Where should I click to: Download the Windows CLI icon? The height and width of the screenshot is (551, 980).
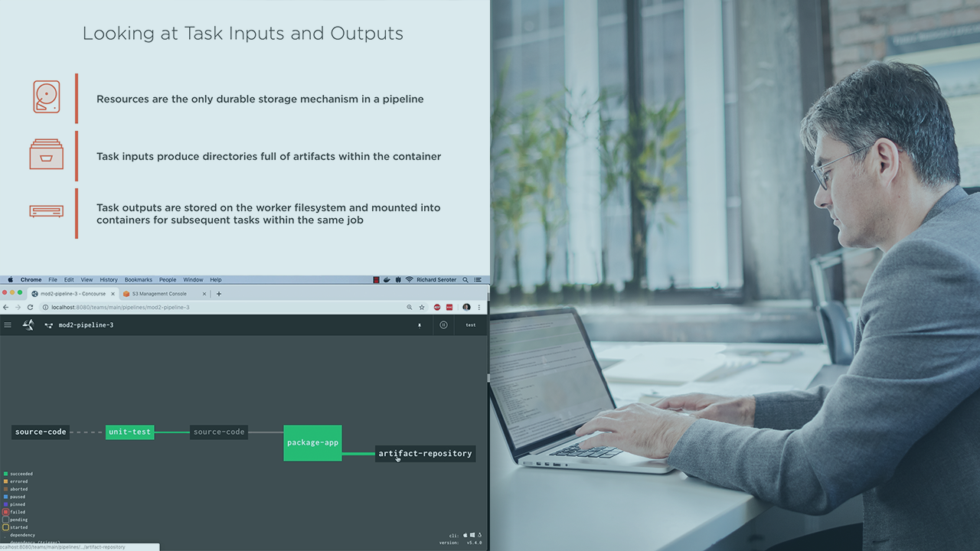tap(472, 535)
